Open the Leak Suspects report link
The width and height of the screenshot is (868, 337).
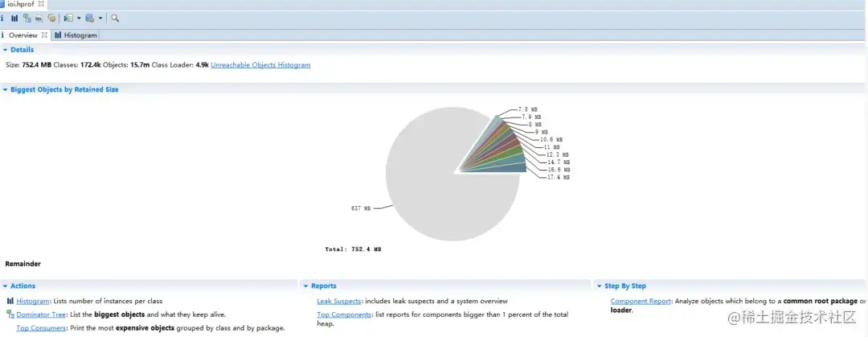(339, 301)
